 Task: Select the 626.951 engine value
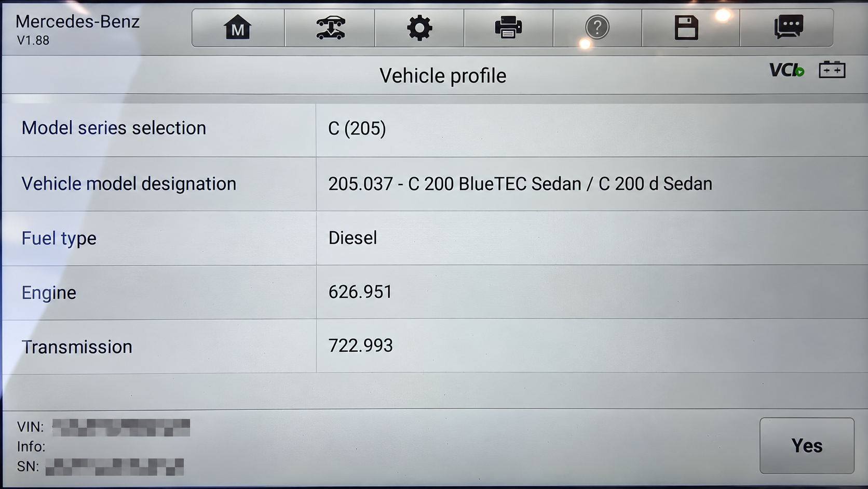(x=360, y=292)
